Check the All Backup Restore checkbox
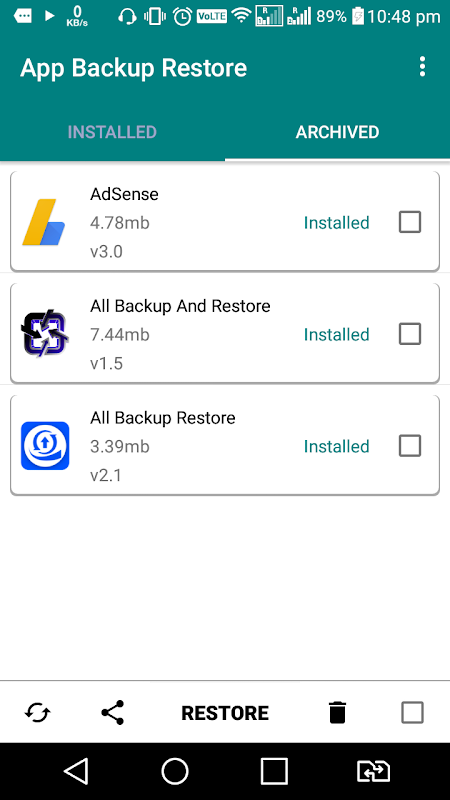450x800 pixels. click(x=410, y=446)
